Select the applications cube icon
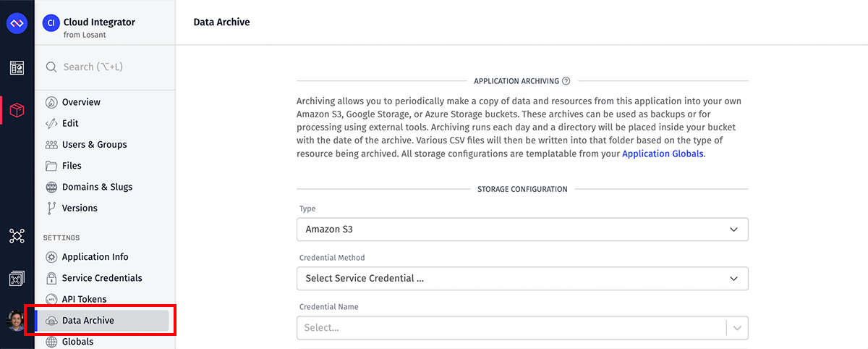 [17, 110]
